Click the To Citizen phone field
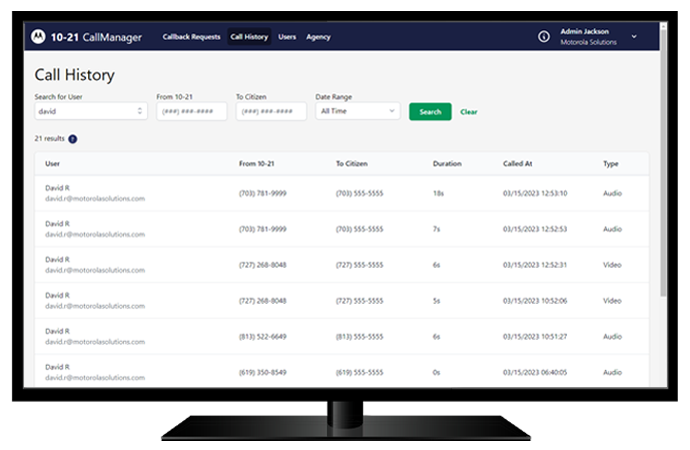The image size is (690, 450). 271,112
